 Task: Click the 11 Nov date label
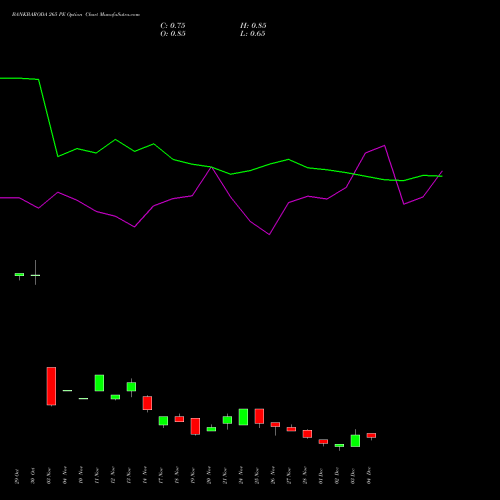pos(97,476)
